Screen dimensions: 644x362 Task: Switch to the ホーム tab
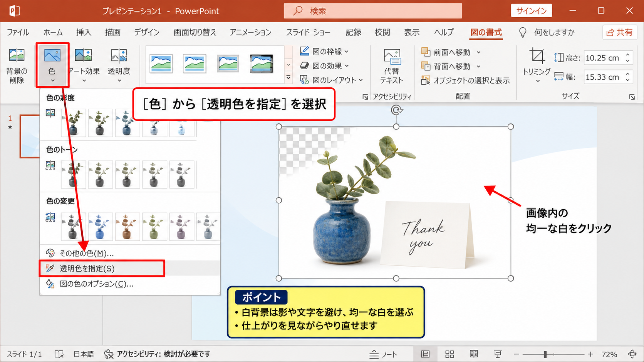53,32
